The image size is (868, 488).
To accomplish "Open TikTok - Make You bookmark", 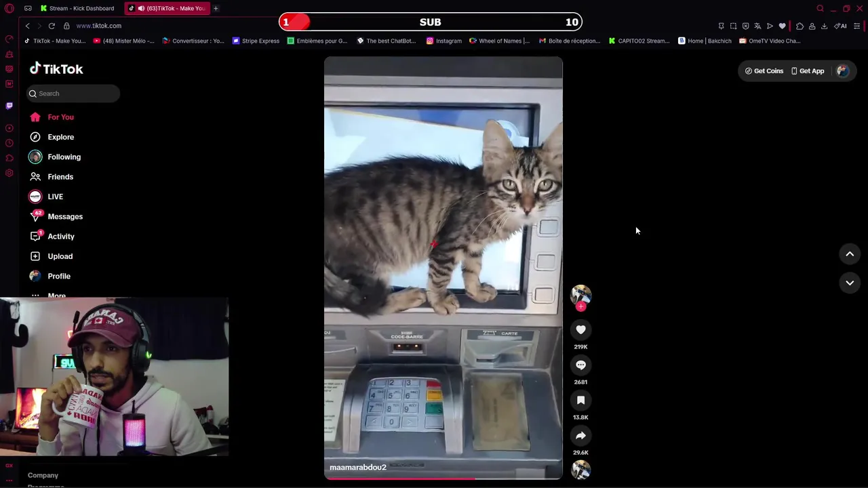I will pyautogui.click(x=55, y=41).
